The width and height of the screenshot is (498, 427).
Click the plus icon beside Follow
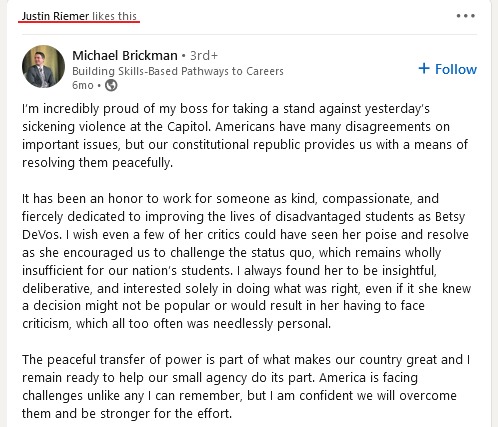(424, 68)
